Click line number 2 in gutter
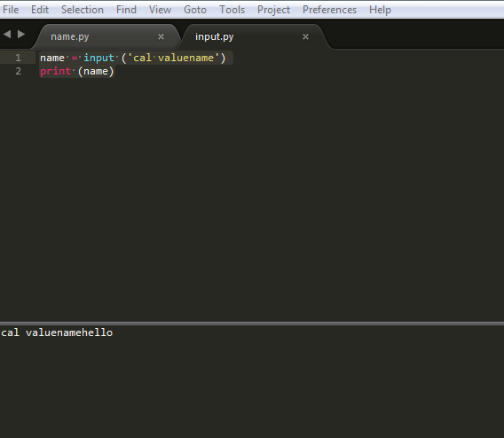 pyautogui.click(x=18, y=71)
